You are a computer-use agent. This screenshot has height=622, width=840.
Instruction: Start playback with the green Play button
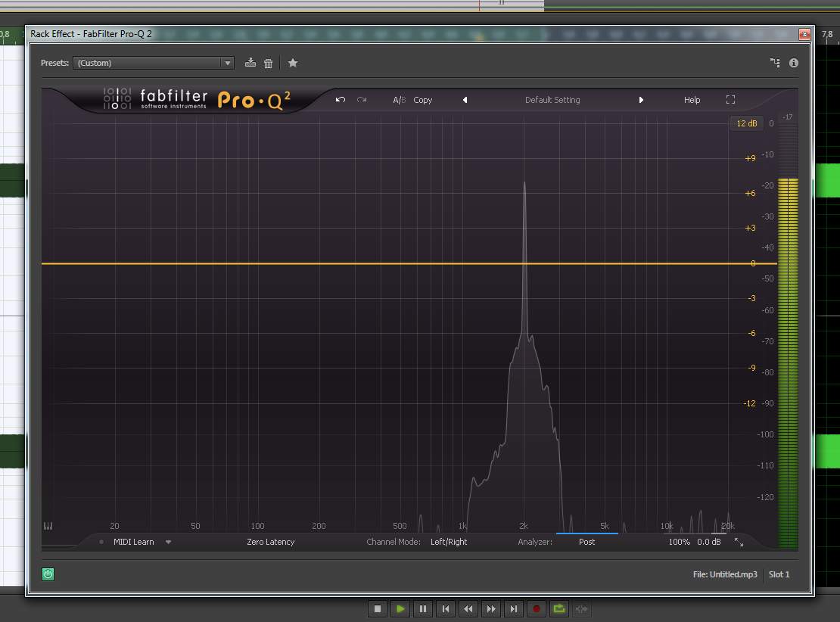[x=400, y=608]
